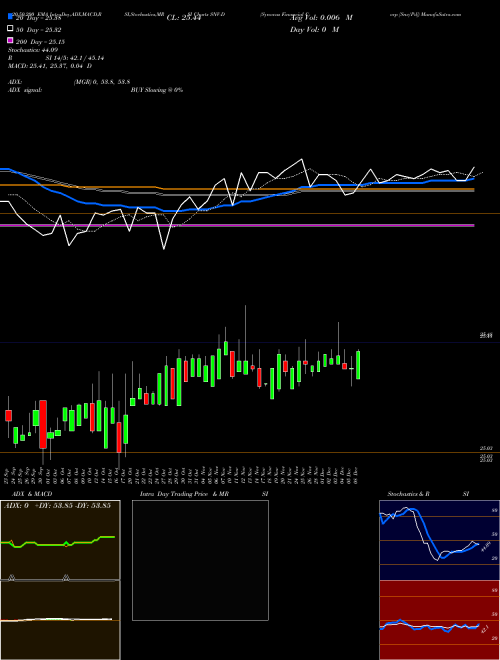Open the empty intraday trading price panel
The height and width of the screenshot is (660, 500).
[x=200, y=560]
